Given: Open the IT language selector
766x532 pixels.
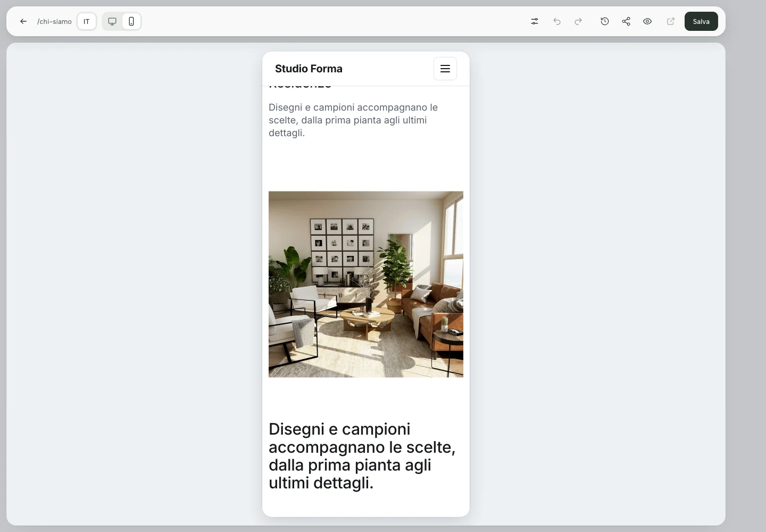Looking at the screenshot, I should tap(87, 21).
